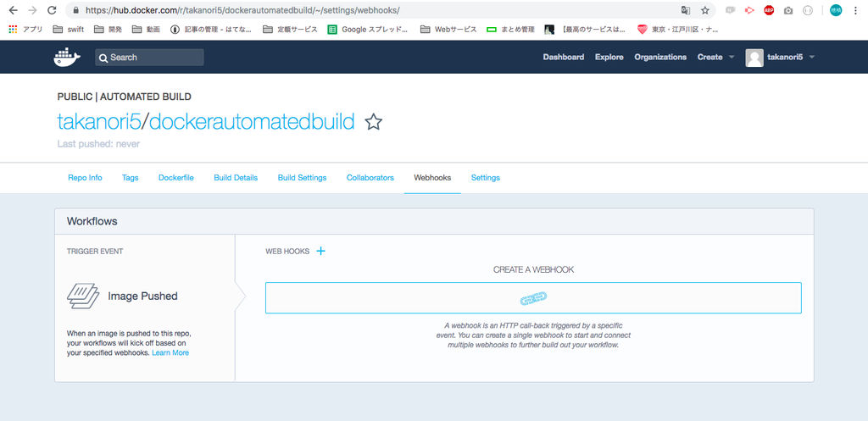Open the swift bookmark folder
868x421 pixels.
pyautogui.click(x=69, y=30)
